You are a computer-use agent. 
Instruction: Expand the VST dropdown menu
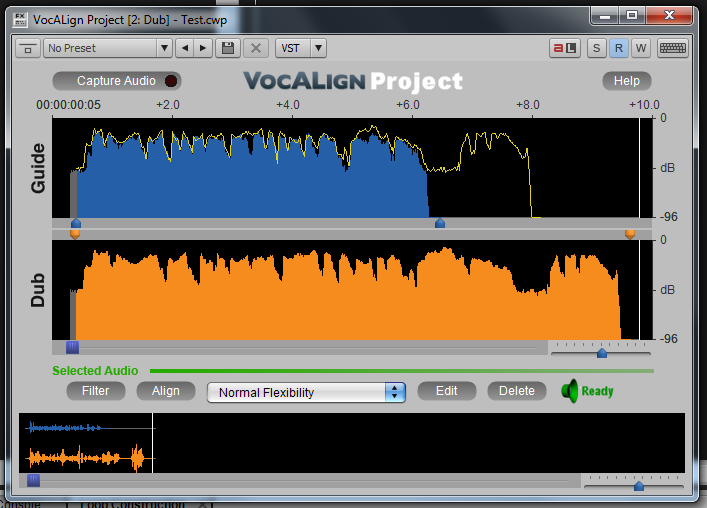(x=302, y=48)
